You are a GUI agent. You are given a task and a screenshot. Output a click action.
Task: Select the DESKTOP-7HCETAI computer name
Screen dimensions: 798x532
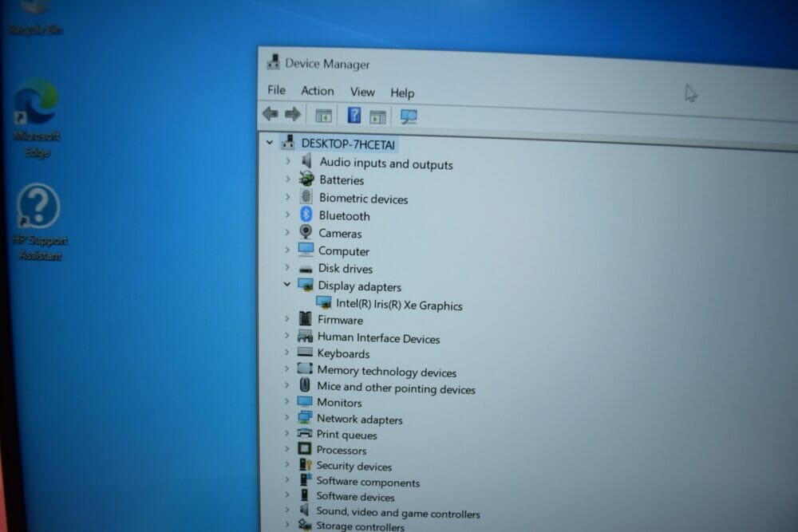[x=348, y=144]
